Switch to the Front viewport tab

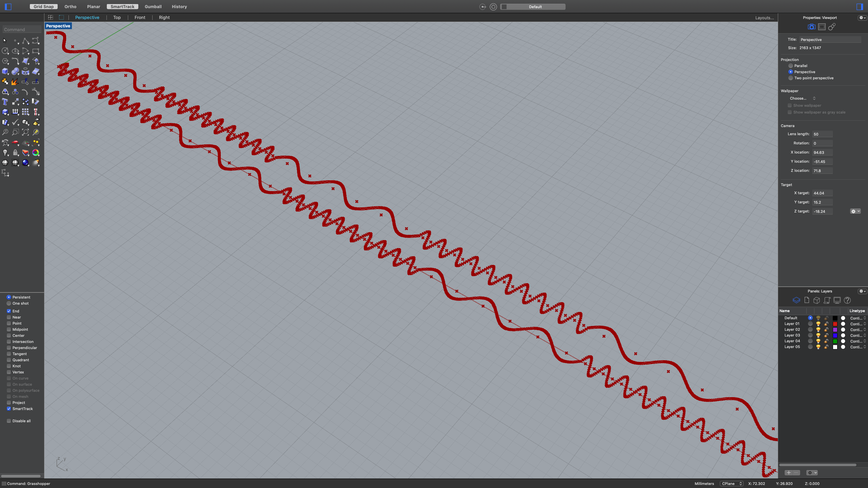[140, 17]
